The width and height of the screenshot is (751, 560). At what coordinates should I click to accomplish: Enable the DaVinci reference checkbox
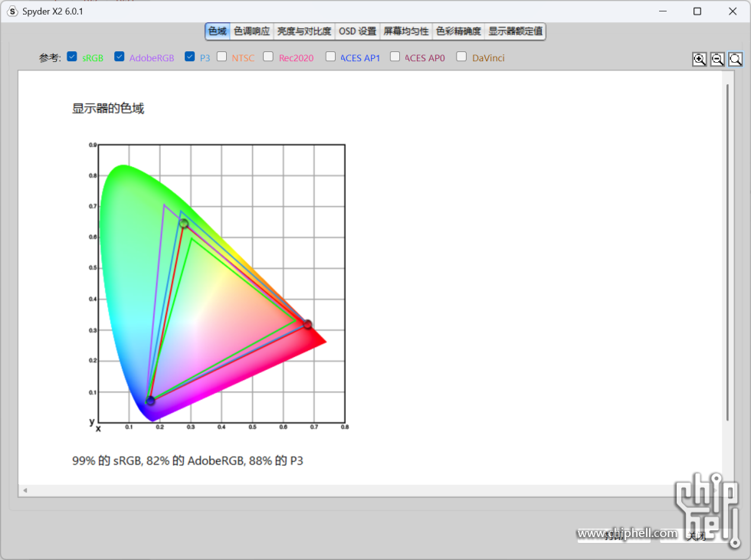coord(461,57)
